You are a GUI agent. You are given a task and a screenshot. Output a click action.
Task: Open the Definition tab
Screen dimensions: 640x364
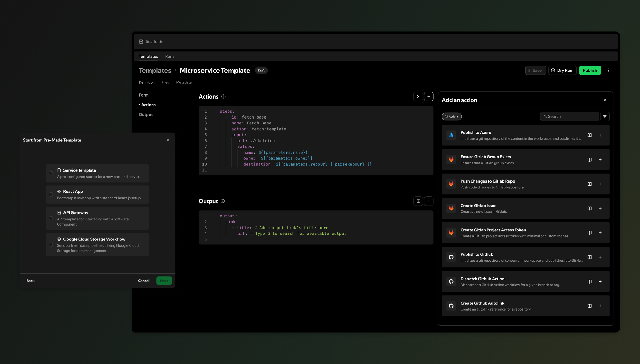[x=146, y=82]
